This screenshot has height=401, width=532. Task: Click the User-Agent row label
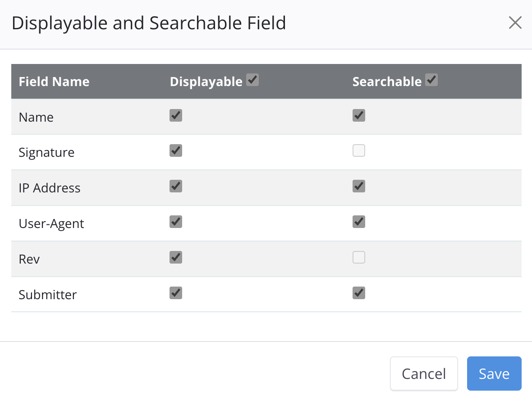pyautogui.click(x=51, y=223)
